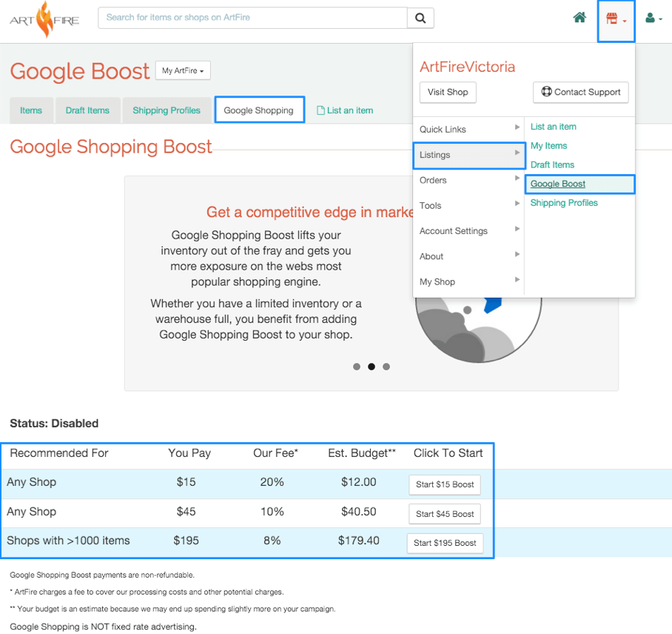Click the 'Est. Budget**' column header

click(362, 453)
